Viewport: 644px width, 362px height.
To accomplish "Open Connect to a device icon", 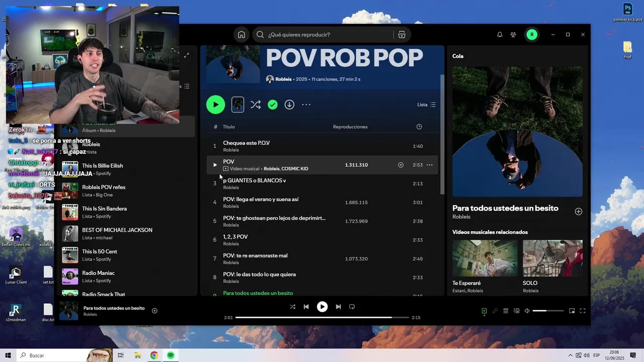I will pos(516,311).
